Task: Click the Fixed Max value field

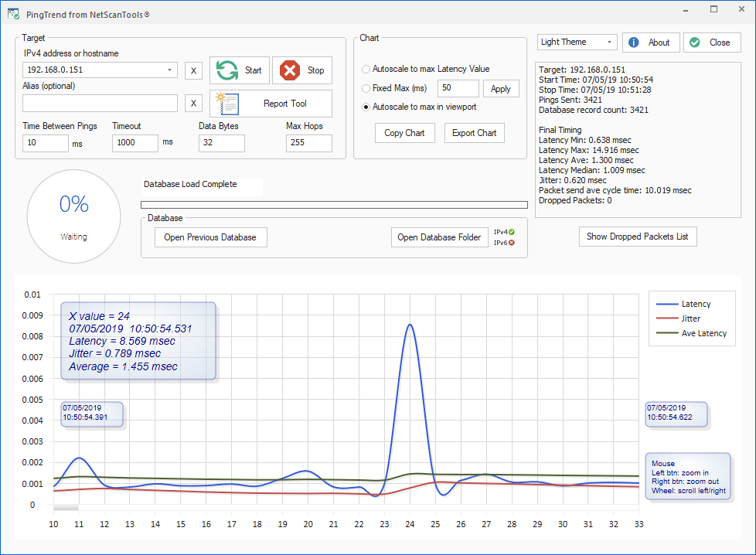Action: point(458,88)
